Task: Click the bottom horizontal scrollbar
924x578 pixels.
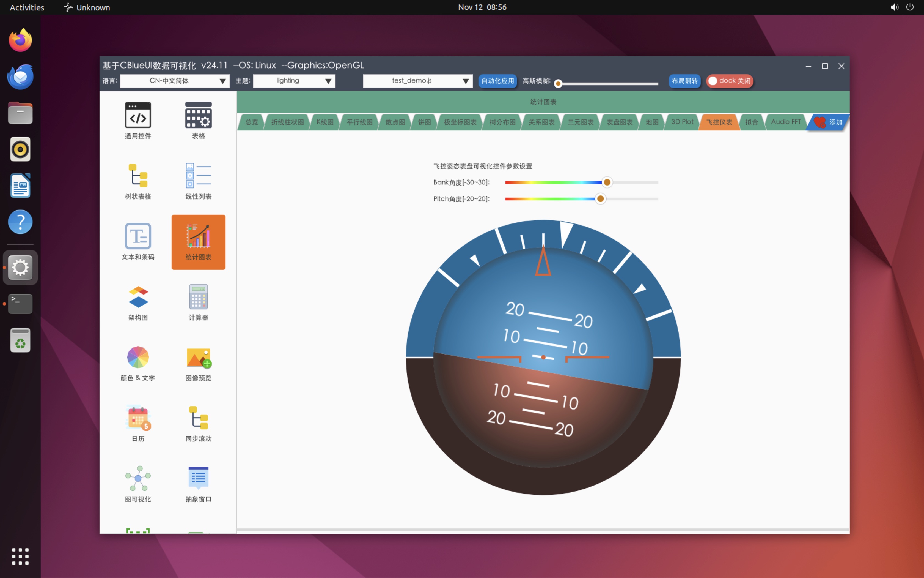Action: pyautogui.click(x=543, y=530)
